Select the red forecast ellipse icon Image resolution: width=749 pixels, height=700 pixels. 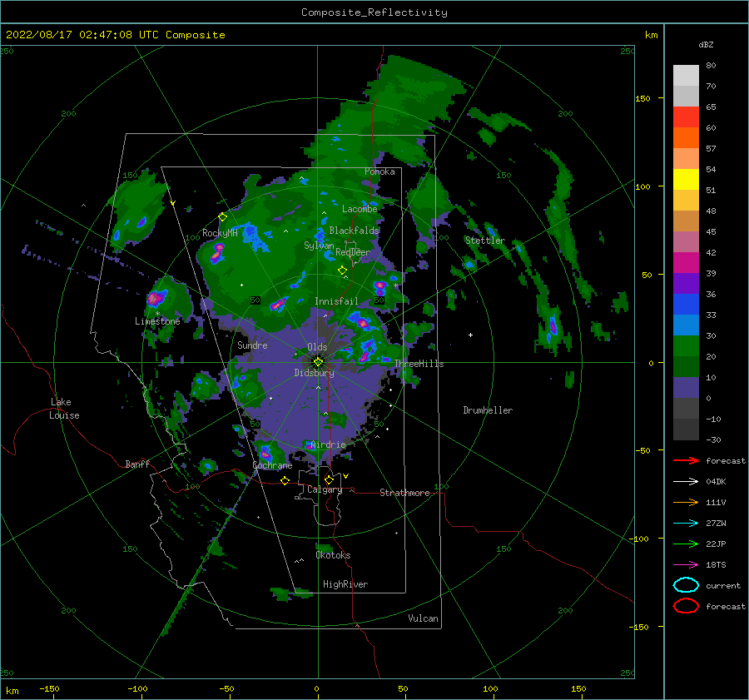[686, 606]
